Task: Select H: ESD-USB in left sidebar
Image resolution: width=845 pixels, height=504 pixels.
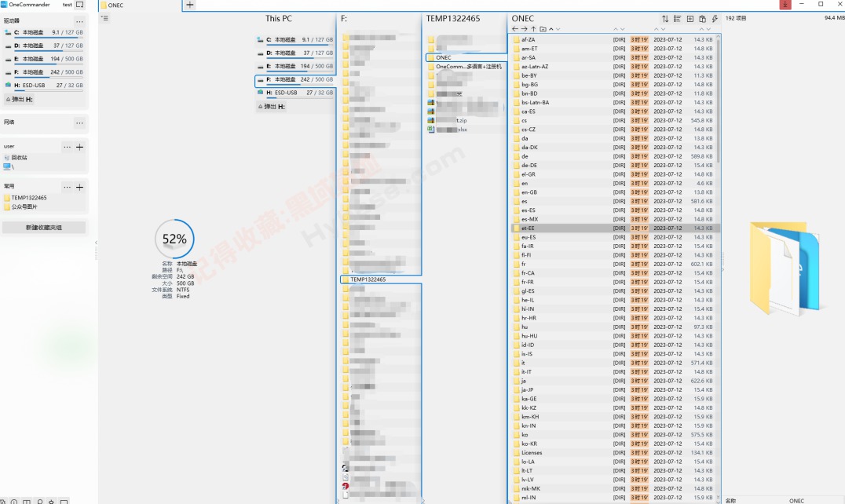Action: coord(44,85)
